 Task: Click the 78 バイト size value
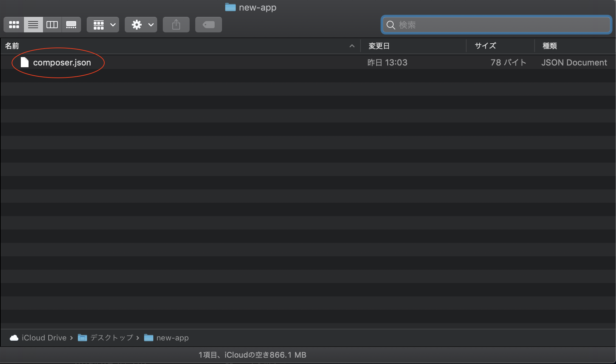click(x=509, y=63)
